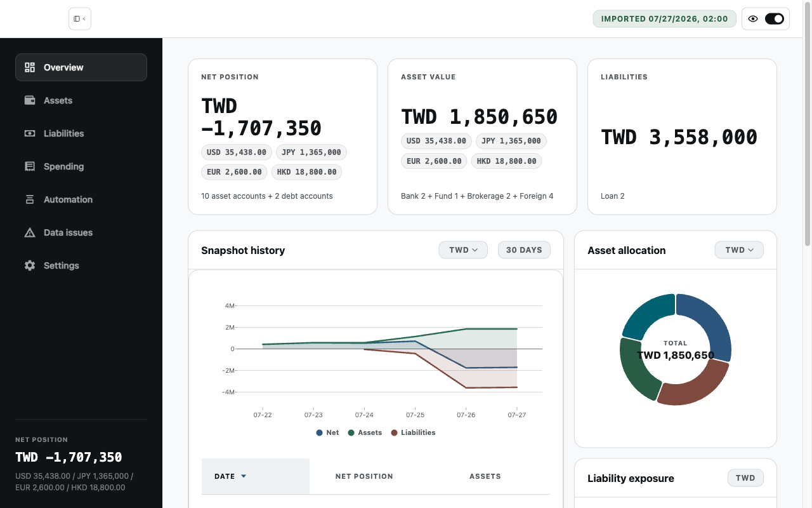This screenshot has height=508, width=812.
Task: Click the Data issues warning triangle icon
Action: tap(30, 232)
